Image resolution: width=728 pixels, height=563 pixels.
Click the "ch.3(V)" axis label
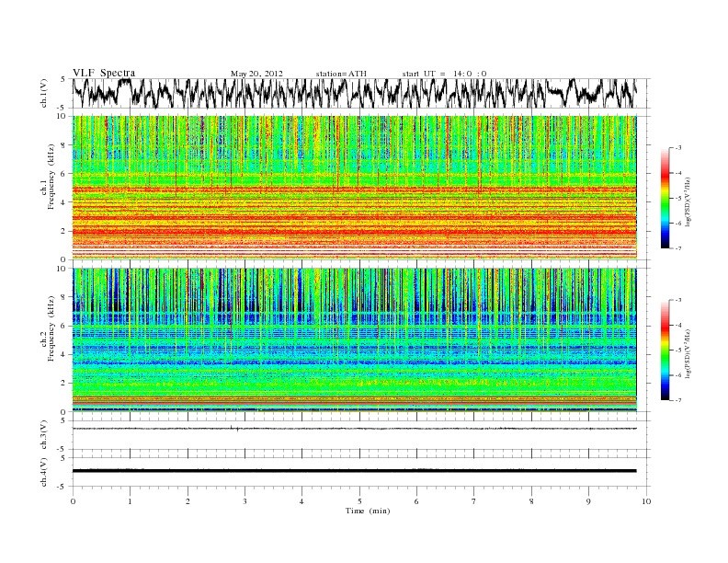[44, 435]
